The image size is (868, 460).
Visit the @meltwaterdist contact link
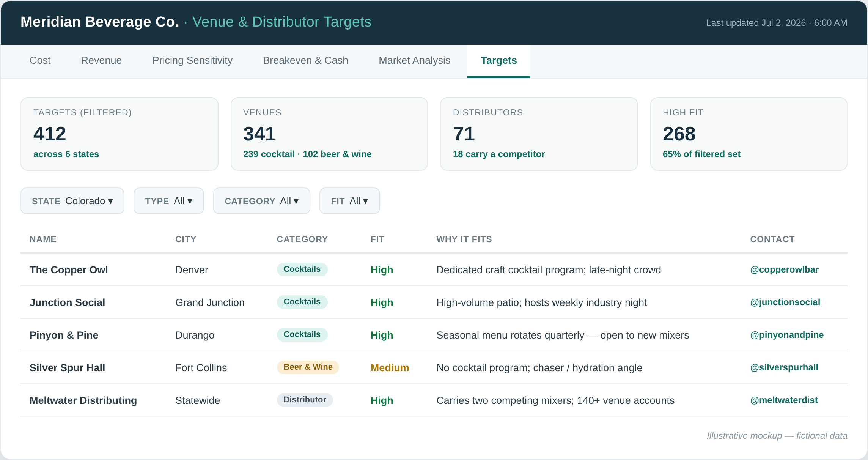(784, 400)
